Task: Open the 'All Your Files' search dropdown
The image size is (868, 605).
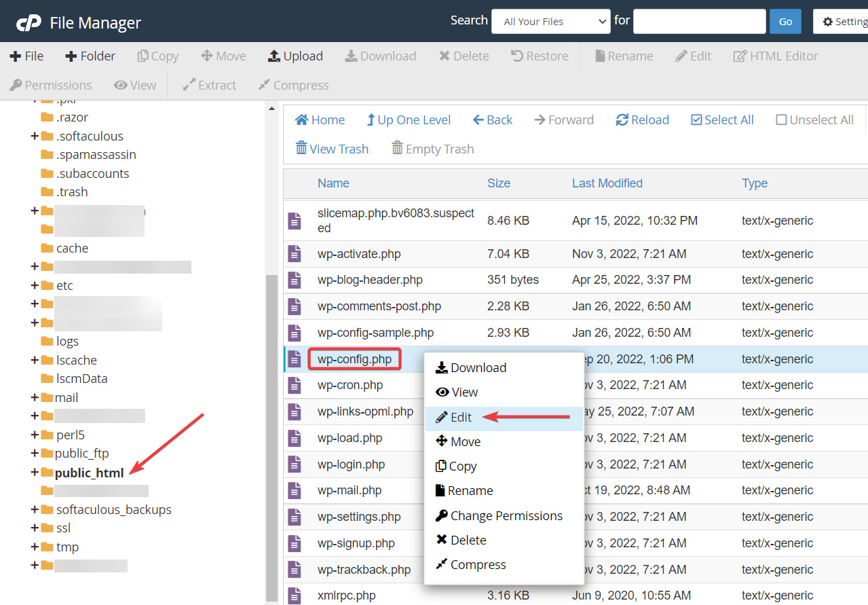Action: [550, 21]
